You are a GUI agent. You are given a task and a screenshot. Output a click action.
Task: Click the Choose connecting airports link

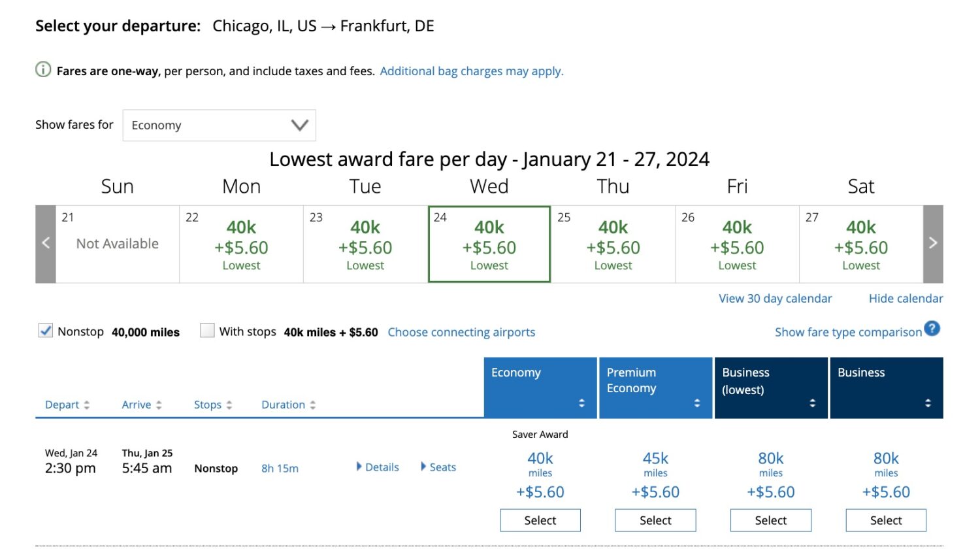click(461, 332)
